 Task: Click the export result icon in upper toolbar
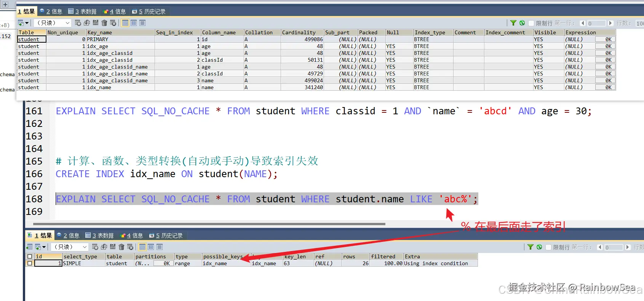[21, 23]
